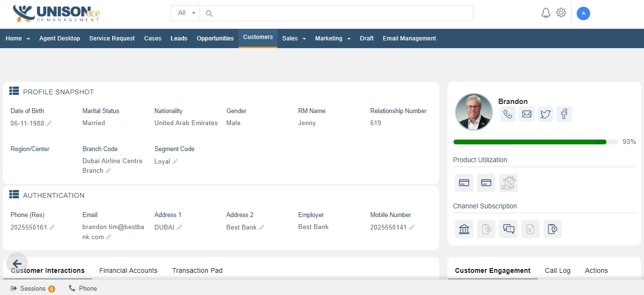
Task: Click the home loan icon under Product Utilization
Action: [508, 182]
